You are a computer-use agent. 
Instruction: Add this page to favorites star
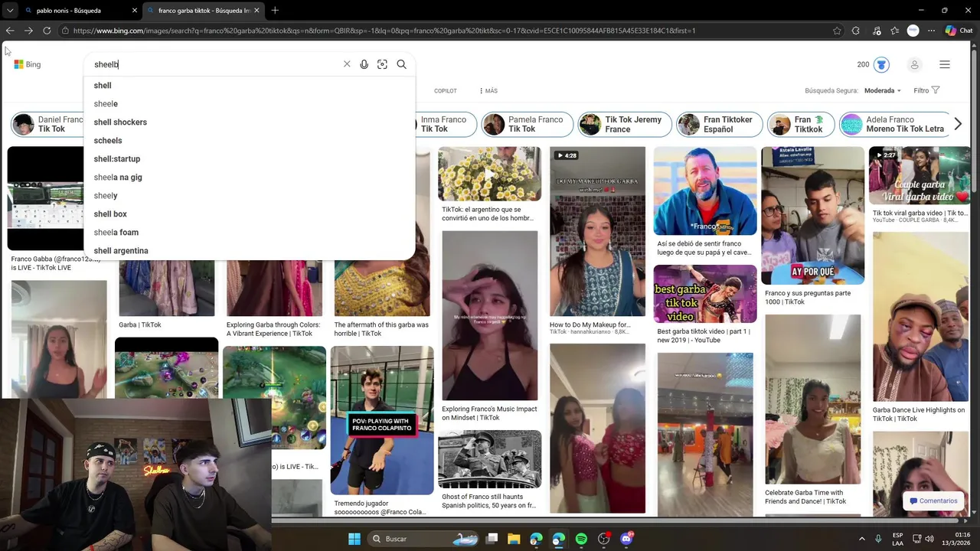(x=837, y=31)
